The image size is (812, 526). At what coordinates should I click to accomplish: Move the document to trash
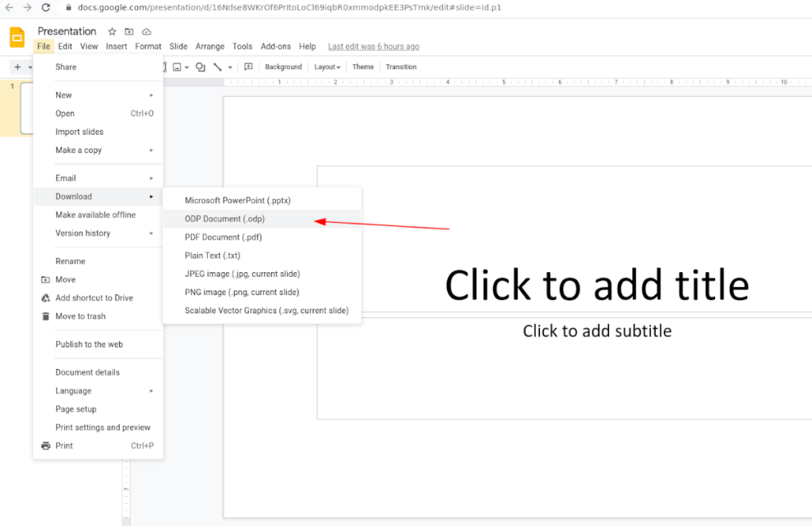click(79, 316)
